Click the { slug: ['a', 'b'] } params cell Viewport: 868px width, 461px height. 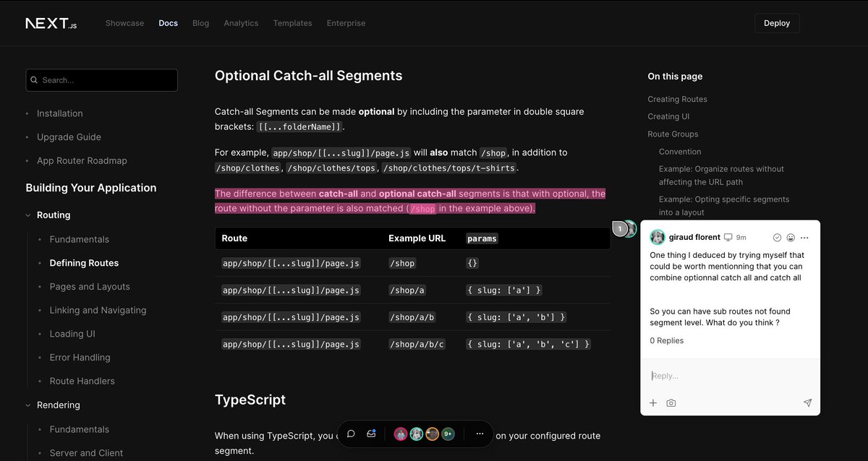(516, 317)
